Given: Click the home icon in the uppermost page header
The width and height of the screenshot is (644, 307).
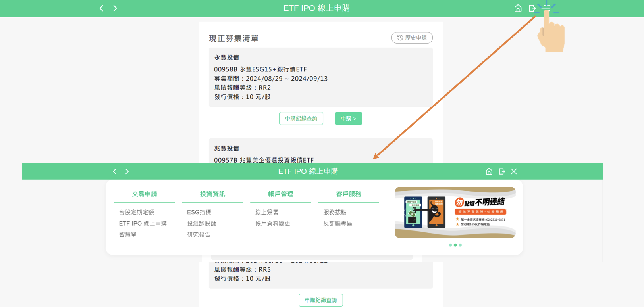Looking at the screenshot, I should click(x=518, y=8).
